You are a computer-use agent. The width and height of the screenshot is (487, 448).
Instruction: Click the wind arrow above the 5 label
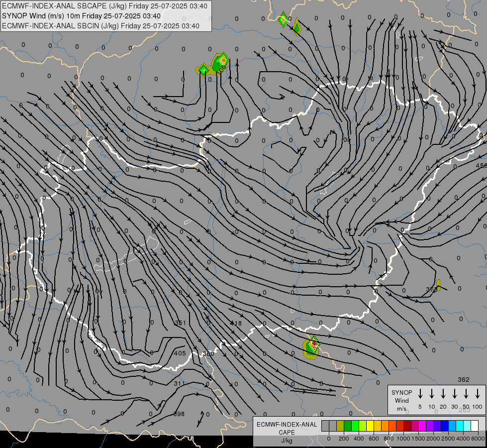tap(420, 393)
